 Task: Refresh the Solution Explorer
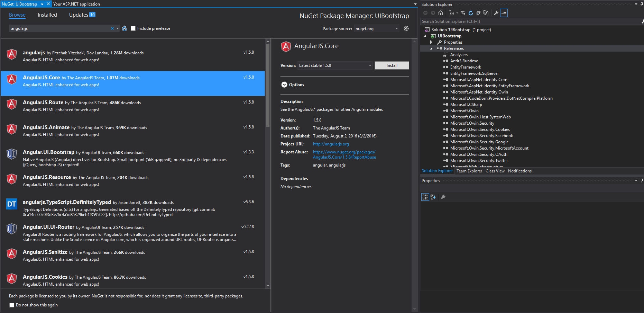471,13
